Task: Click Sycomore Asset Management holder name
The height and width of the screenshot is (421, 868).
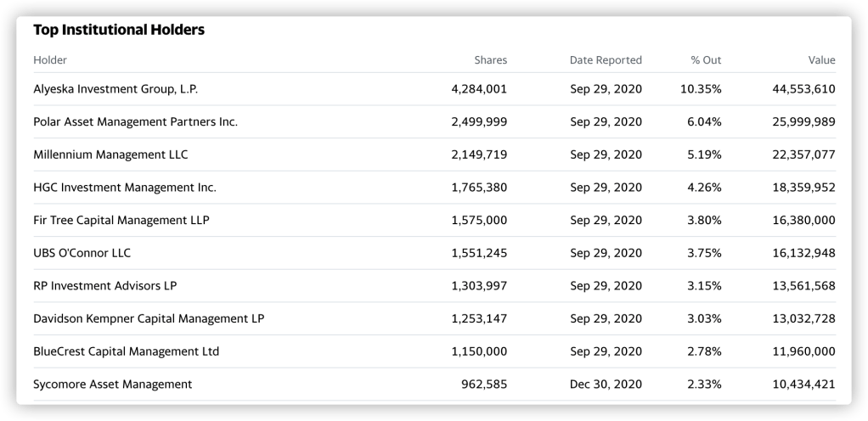Action: click(113, 385)
